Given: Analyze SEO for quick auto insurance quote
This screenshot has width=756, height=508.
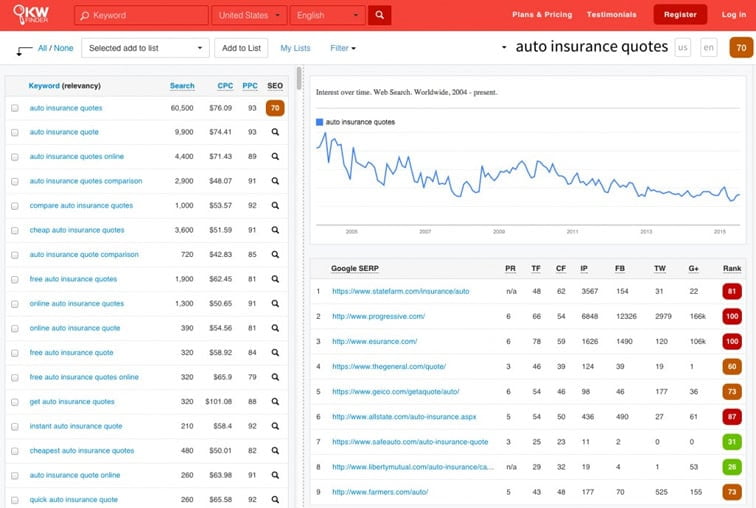Looking at the screenshot, I should click(x=275, y=500).
